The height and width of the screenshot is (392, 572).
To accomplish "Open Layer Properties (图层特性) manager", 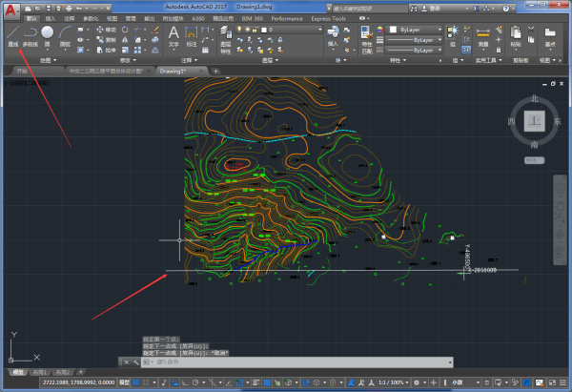I will pos(226,34).
